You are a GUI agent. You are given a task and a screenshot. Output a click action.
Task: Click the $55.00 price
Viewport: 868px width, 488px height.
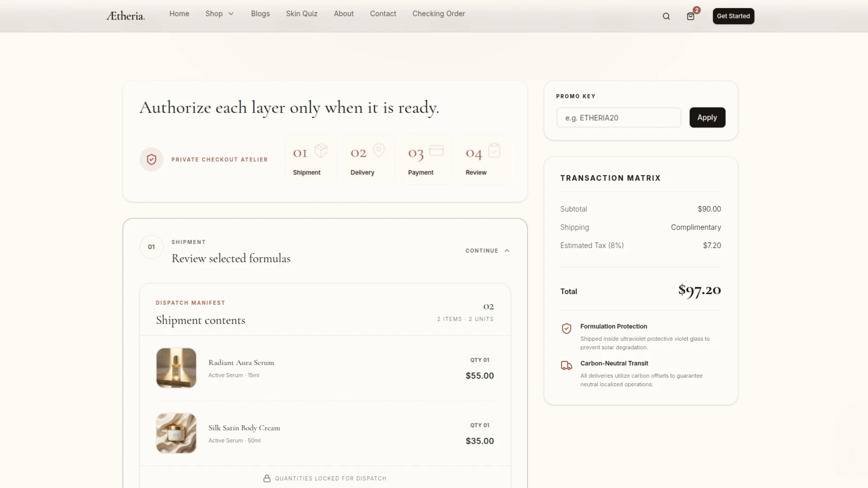click(x=480, y=375)
